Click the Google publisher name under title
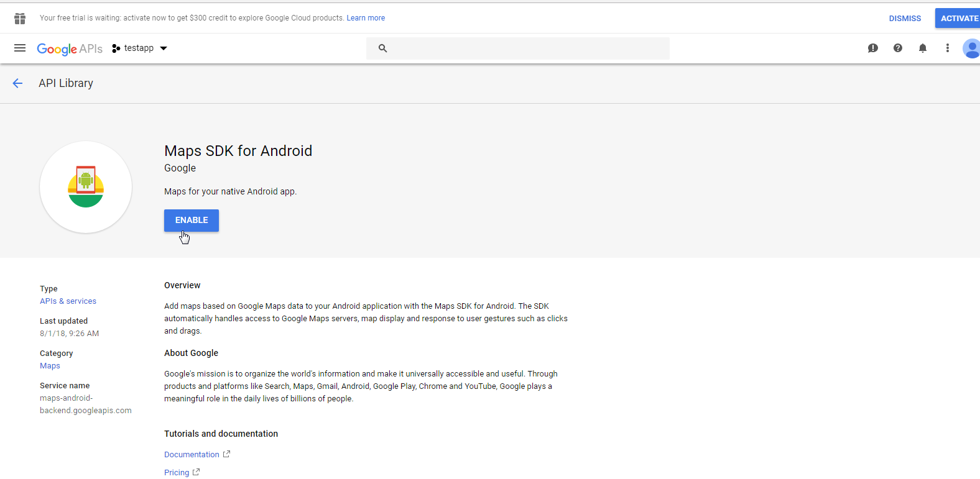 180,168
